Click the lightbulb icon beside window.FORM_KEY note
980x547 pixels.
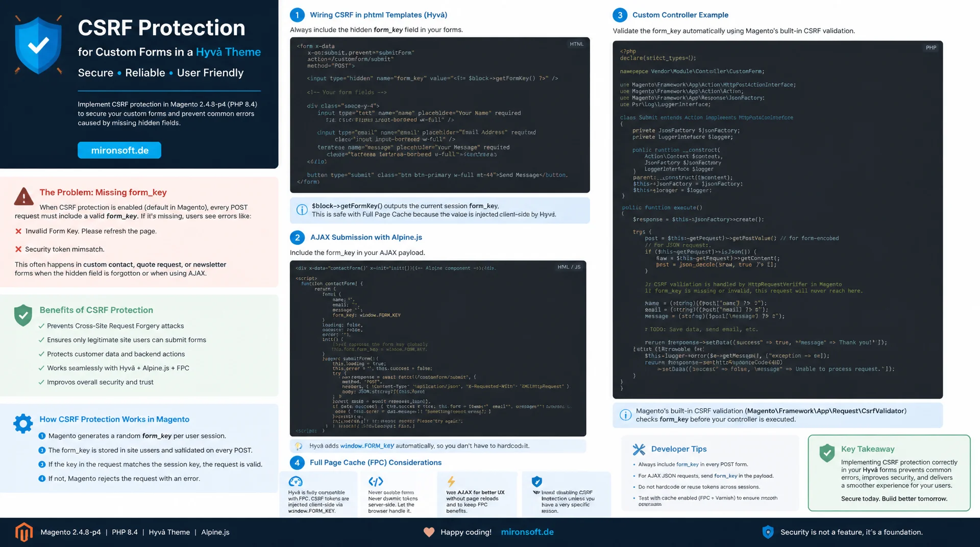pos(299,446)
